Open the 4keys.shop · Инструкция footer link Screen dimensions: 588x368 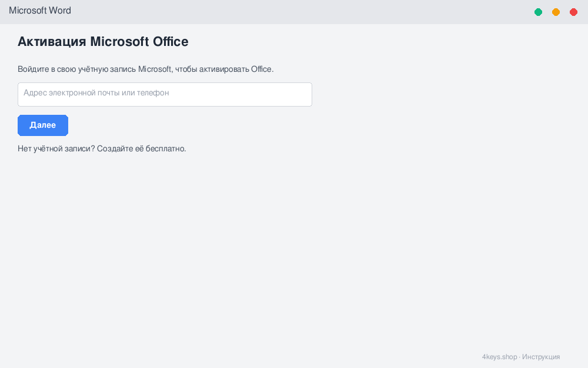pyautogui.click(x=521, y=357)
